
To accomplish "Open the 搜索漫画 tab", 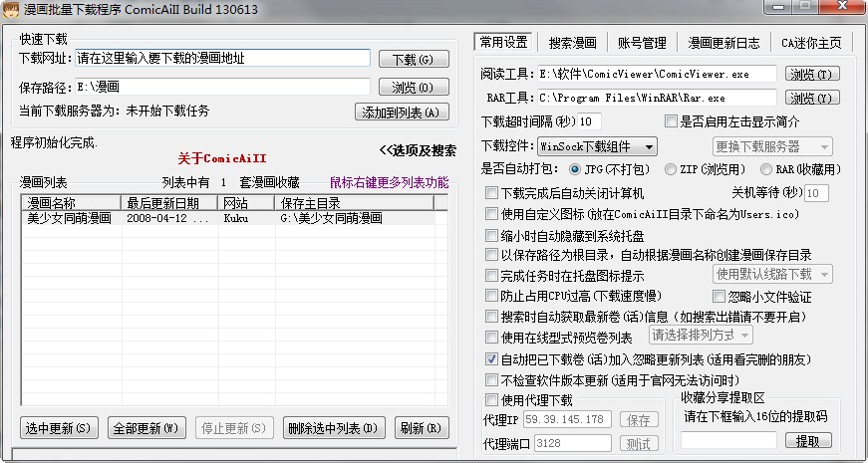I will tap(572, 43).
